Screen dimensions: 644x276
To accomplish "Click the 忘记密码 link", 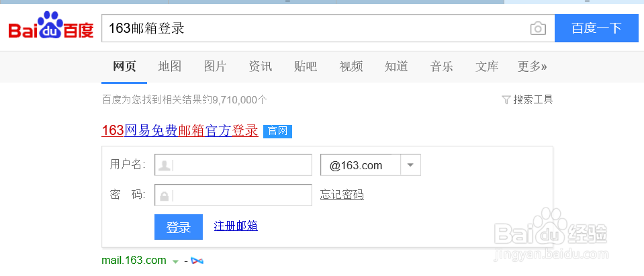I will 342,195.
